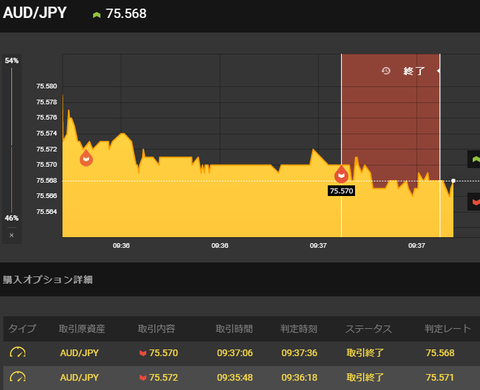The height and width of the screenshot is (390, 480).
Task: Select the red Low button on right edge
Action: pos(475,202)
